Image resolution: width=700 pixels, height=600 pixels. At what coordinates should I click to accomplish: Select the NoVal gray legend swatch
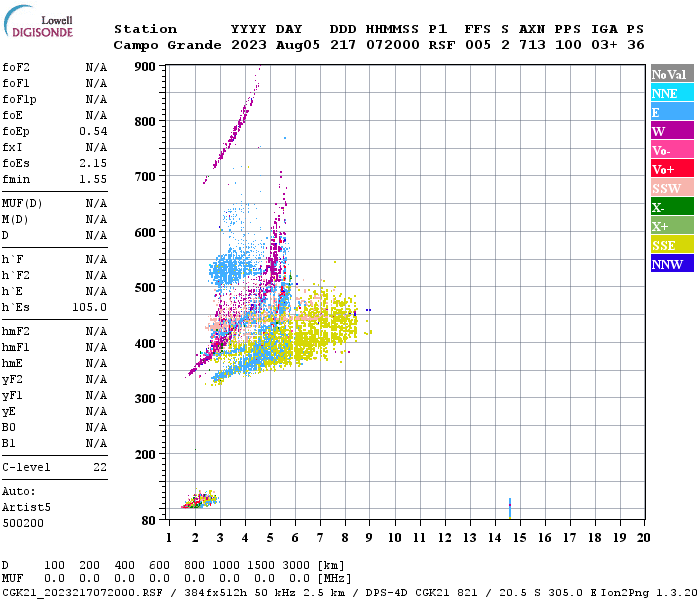(672, 74)
